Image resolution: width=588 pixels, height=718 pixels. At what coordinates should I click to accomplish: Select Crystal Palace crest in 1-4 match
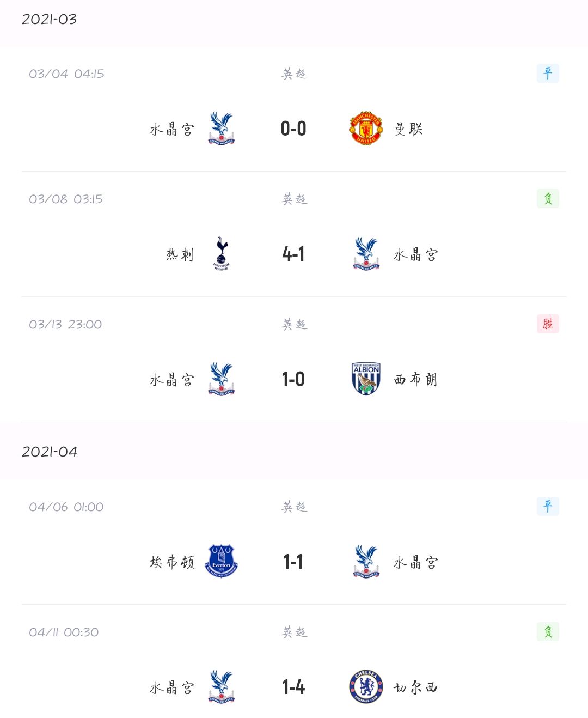(x=221, y=687)
